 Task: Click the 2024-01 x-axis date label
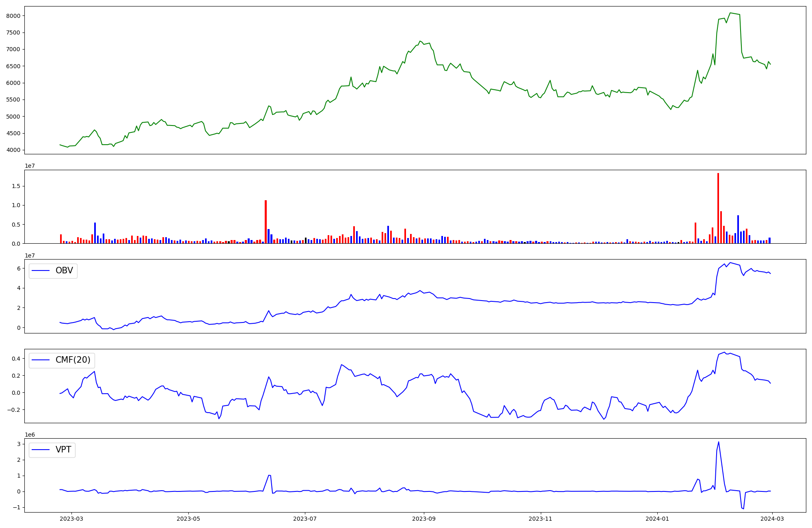[x=657, y=518]
